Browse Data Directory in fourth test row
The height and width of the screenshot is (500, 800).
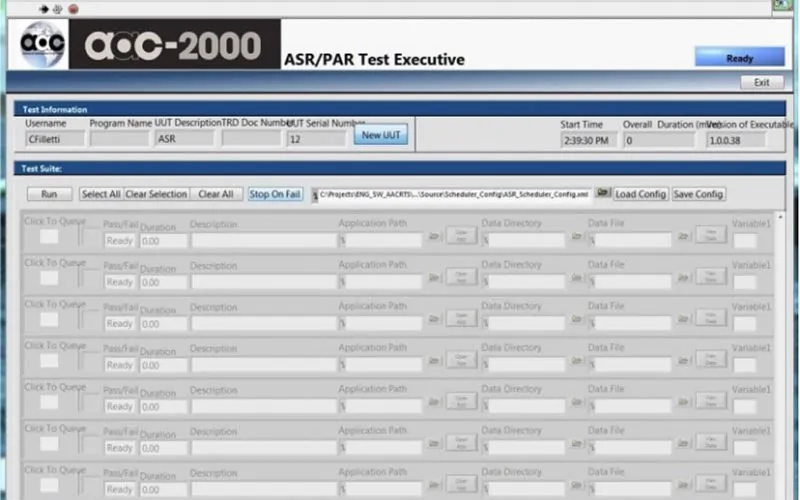coord(577,360)
